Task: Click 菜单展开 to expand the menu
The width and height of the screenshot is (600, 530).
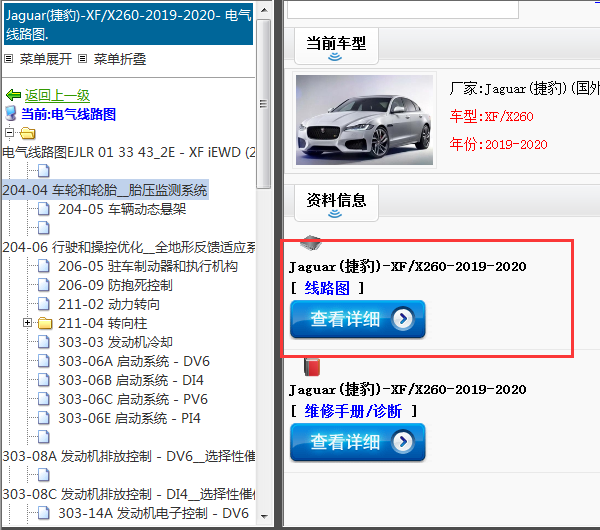Action: click(46, 59)
